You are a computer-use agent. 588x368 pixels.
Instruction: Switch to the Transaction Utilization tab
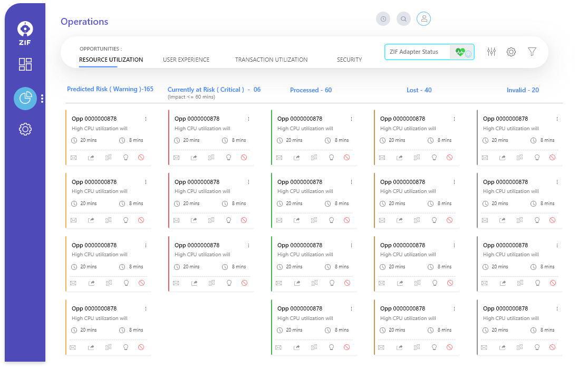(x=271, y=60)
